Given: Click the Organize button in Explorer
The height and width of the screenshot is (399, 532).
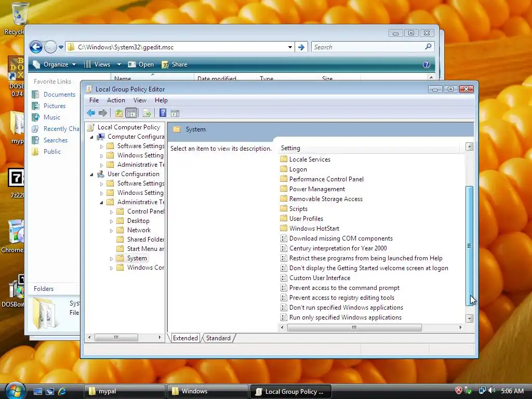Looking at the screenshot, I should (54, 64).
